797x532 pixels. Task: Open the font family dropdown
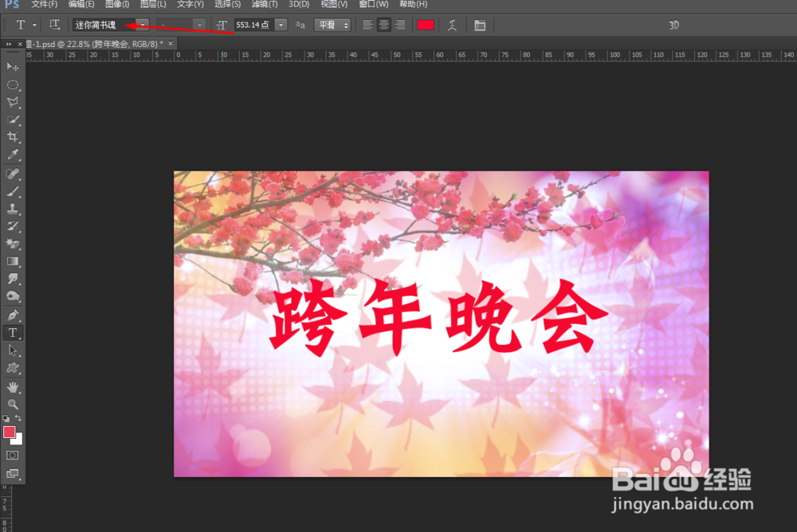pos(142,25)
